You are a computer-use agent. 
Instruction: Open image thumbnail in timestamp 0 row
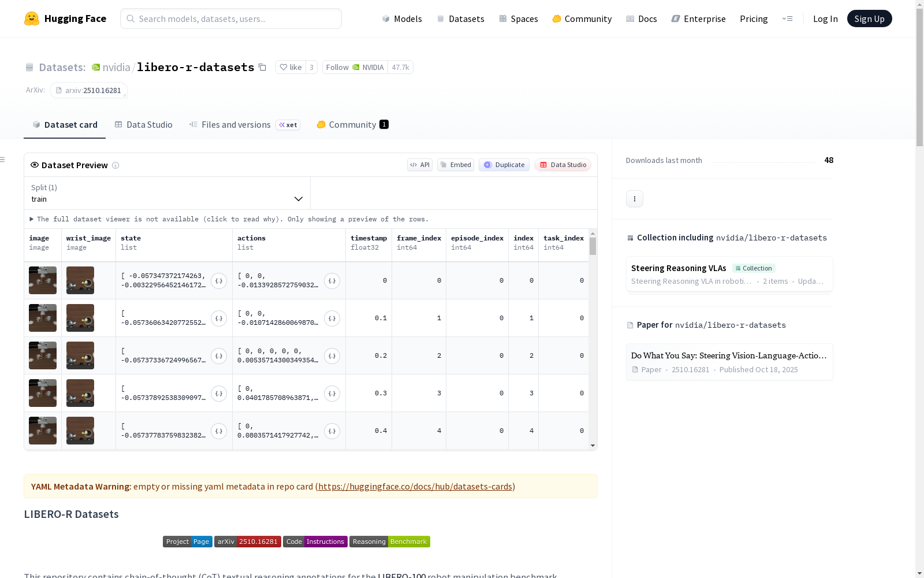click(x=43, y=280)
